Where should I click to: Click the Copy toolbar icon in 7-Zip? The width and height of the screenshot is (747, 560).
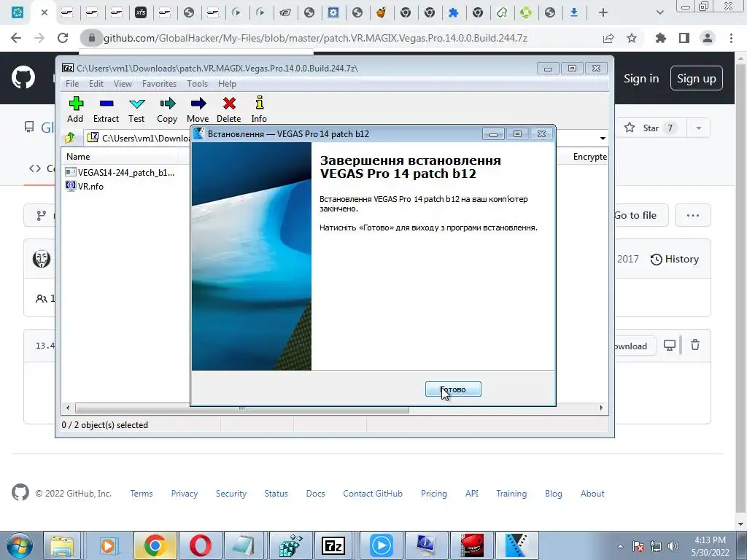tap(167, 110)
